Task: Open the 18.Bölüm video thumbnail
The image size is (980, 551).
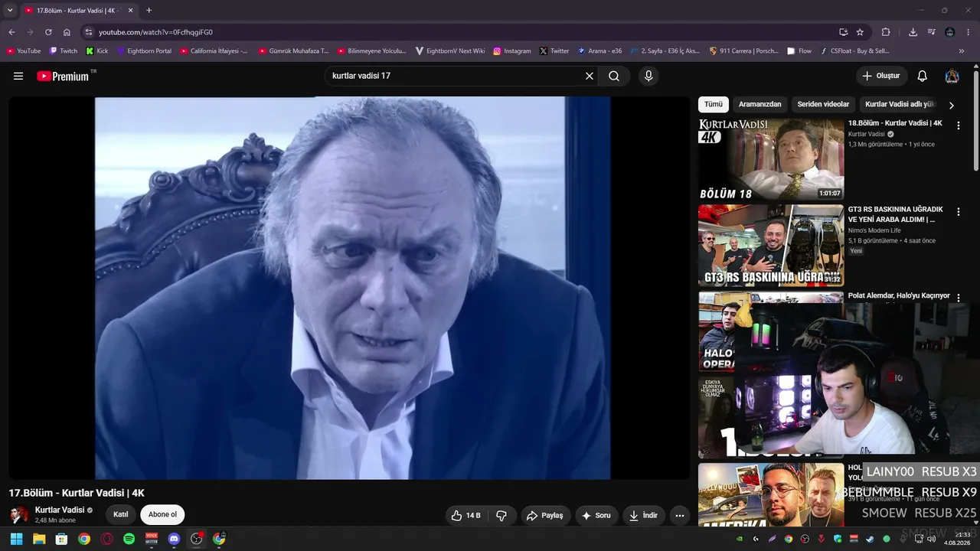Action: point(771,159)
